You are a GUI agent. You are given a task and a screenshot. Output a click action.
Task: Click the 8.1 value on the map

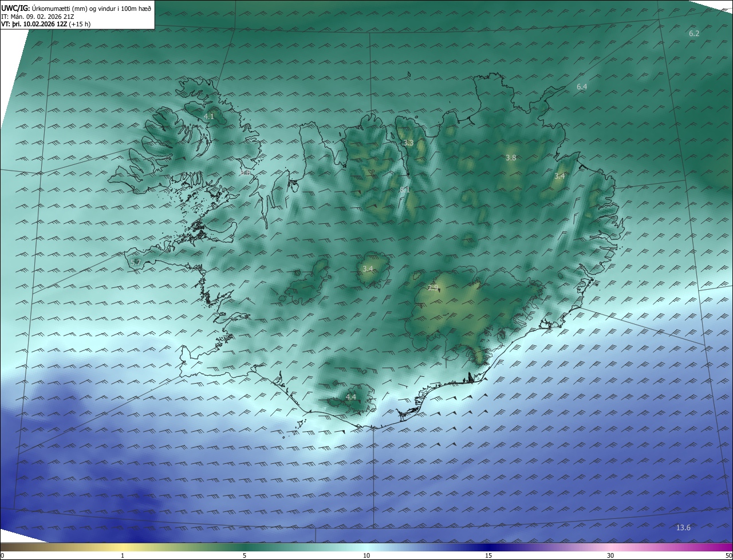point(405,189)
